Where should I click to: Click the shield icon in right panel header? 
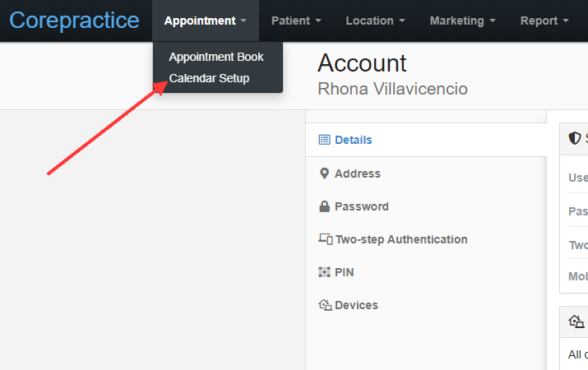(575, 138)
